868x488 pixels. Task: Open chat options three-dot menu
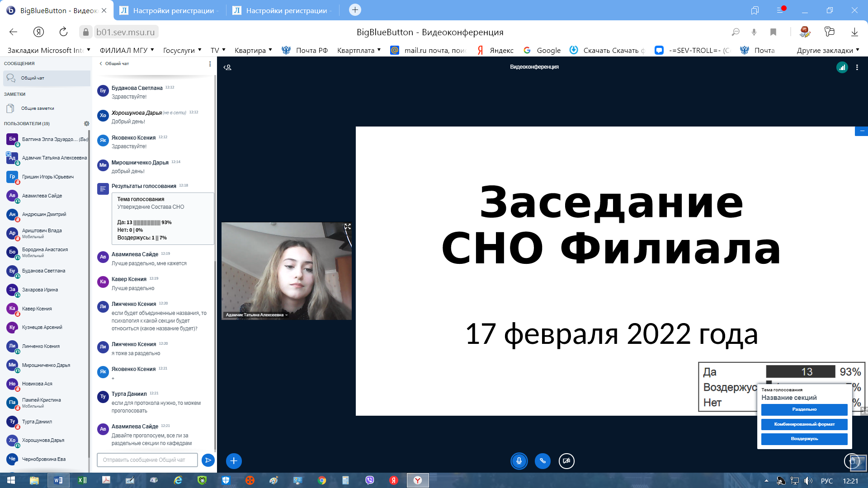210,64
